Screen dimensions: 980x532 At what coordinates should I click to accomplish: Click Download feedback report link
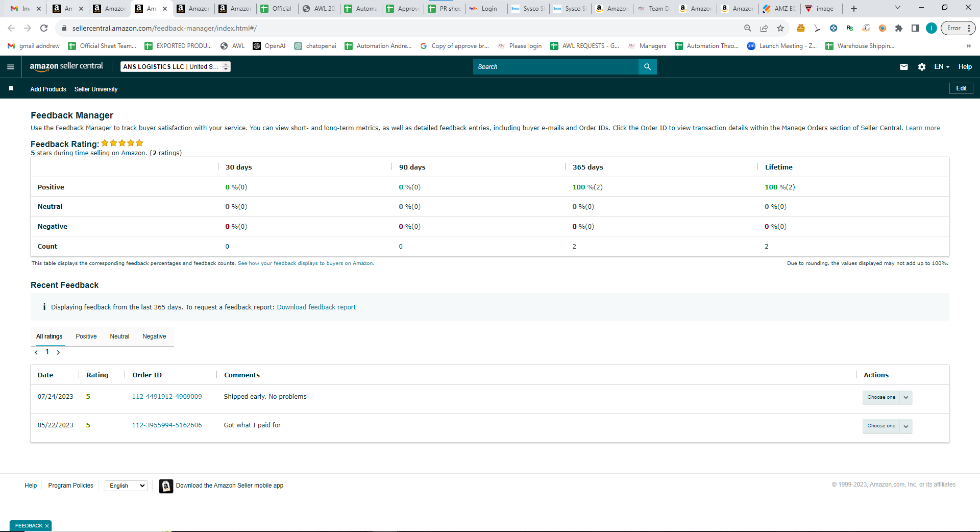point(316,307)
